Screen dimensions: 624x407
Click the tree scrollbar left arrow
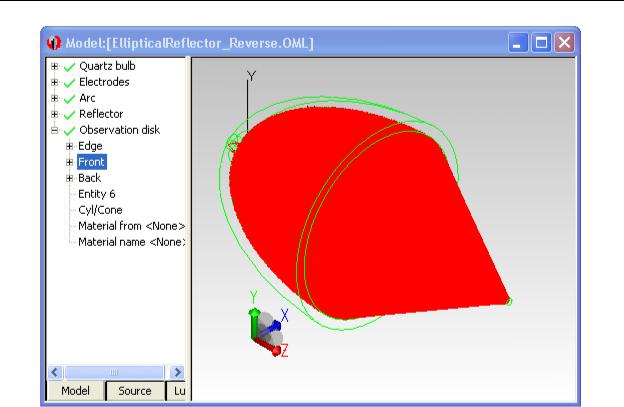click(55, 372)
